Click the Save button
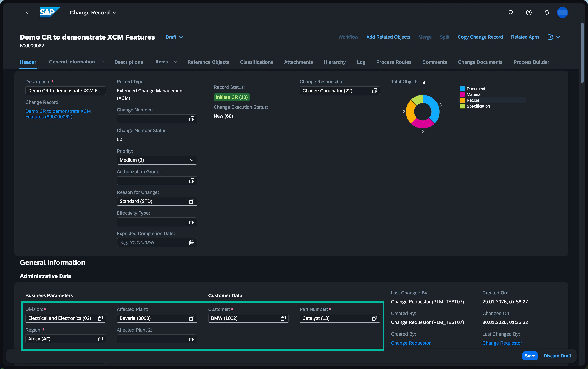The height and width of the screenshot is (369, 588). point(530,356)
